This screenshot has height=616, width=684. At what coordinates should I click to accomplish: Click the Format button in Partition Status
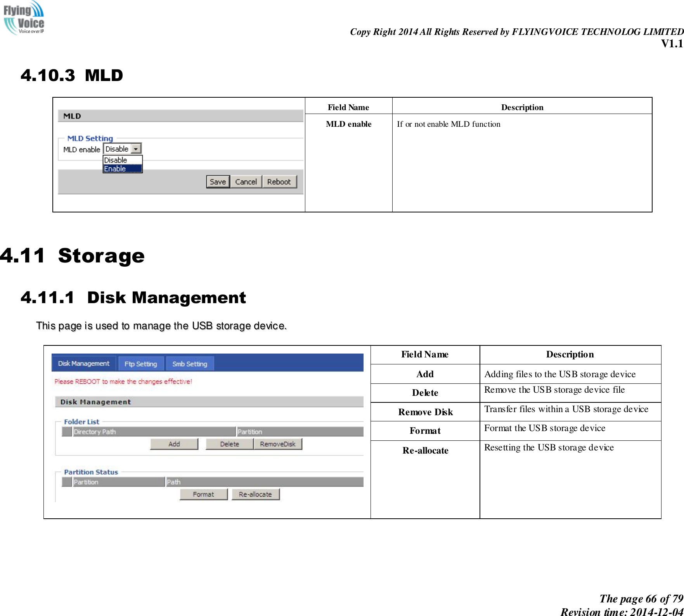pyautogui.click(x=203, y=495)
